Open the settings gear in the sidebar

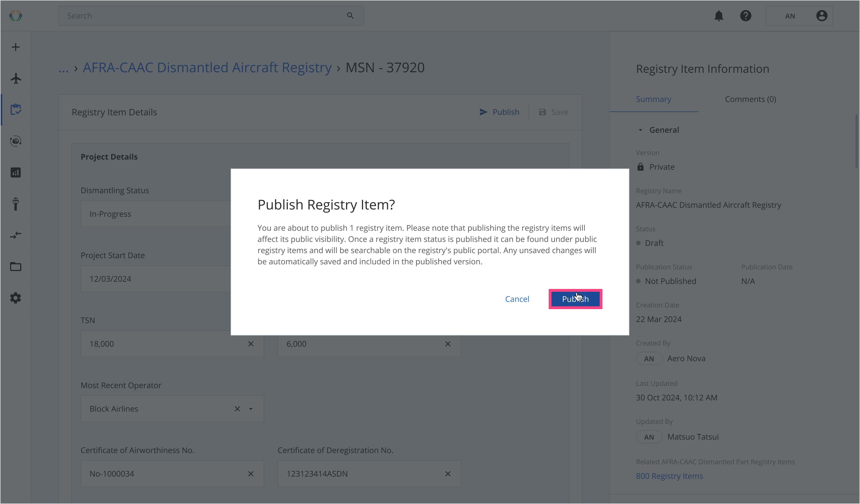tap(16, 298)
